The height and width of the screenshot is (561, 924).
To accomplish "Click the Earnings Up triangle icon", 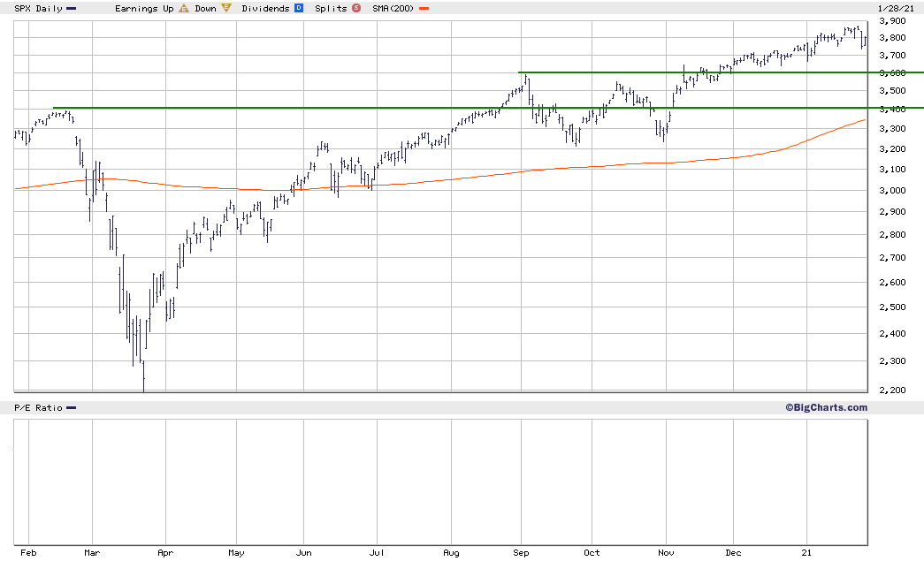I will [184, 8].
